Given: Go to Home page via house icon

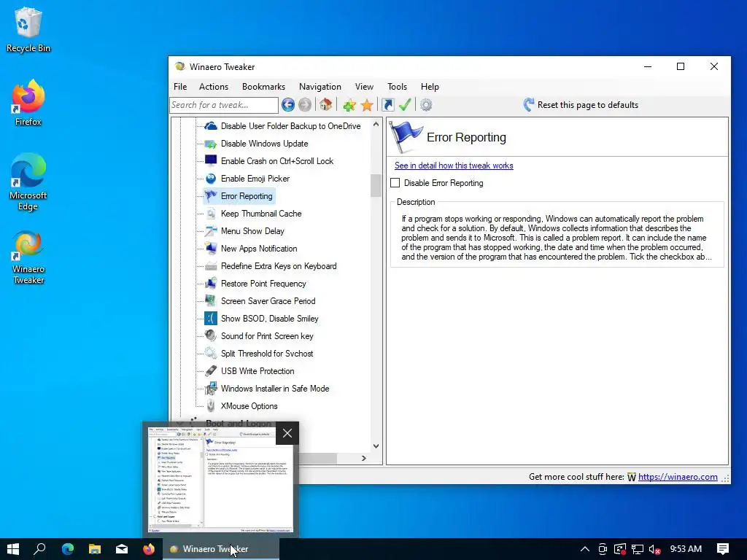Looking at the screenshot, I should (326, 105).
